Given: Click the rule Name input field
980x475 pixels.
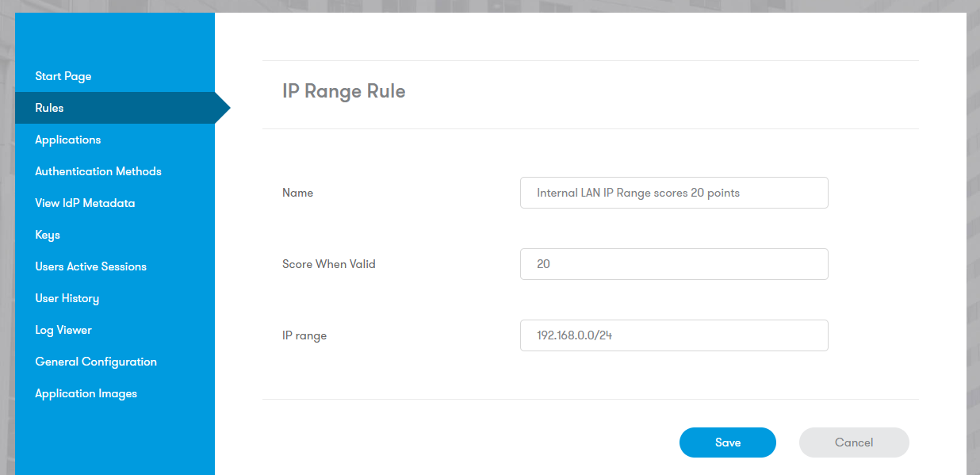Looking at the screenshot, I should coord(674,193).
